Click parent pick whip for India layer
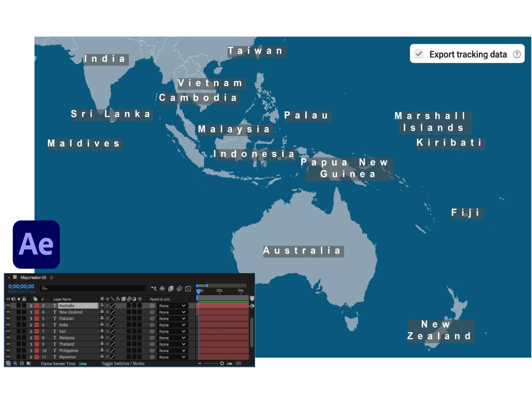This screenshot has width=532, height=396. point(152,325)
